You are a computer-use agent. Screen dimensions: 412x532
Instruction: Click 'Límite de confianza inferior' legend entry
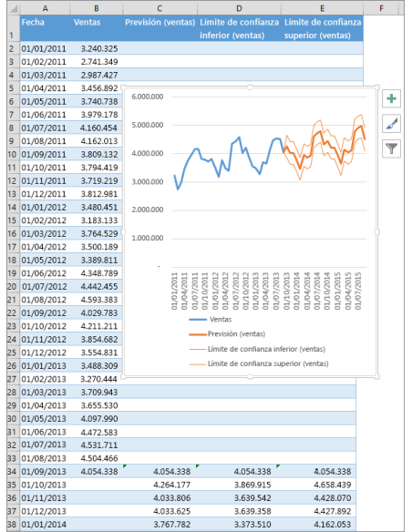[257, 349]
